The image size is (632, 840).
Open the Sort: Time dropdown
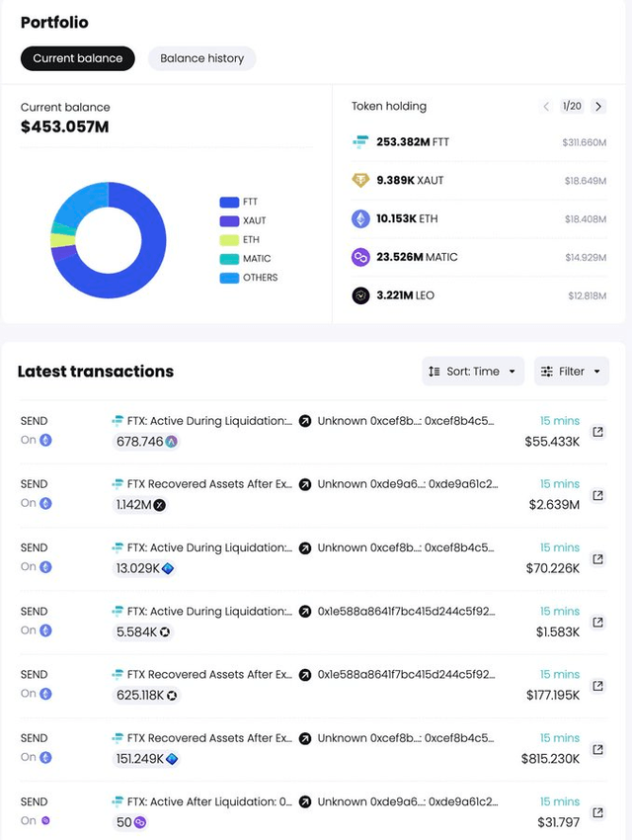point(473,372)
